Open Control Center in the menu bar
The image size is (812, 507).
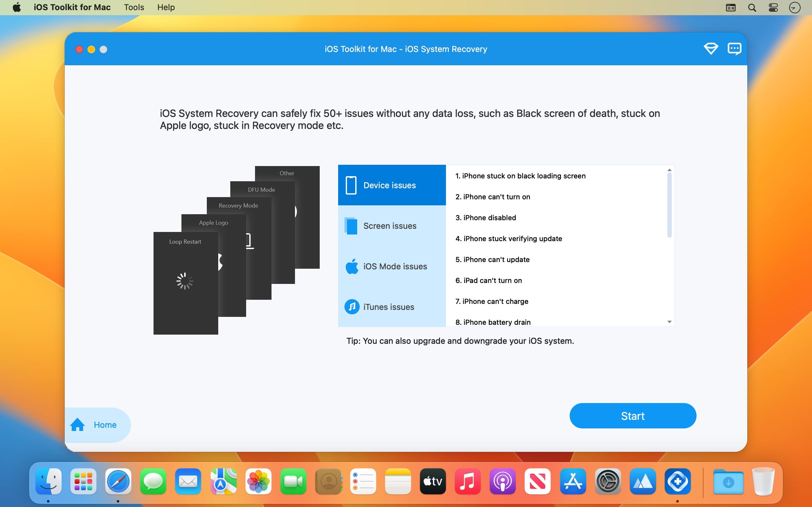coord(773,7)
